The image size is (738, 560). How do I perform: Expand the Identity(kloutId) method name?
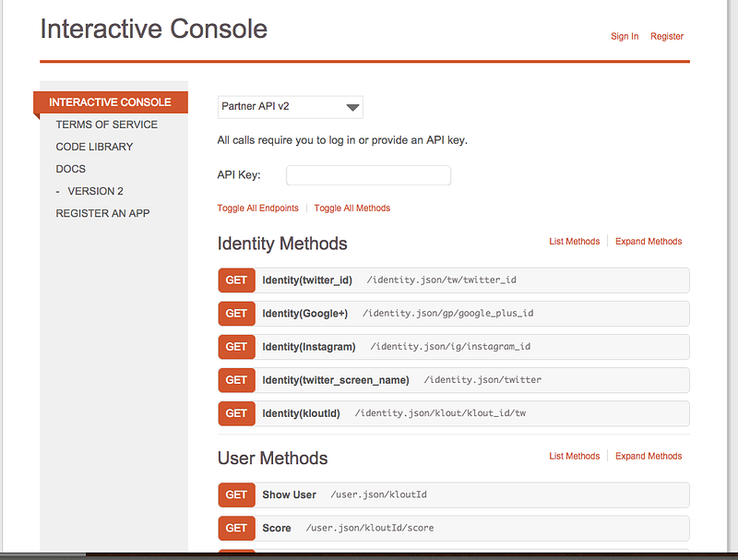click(302, 413)
